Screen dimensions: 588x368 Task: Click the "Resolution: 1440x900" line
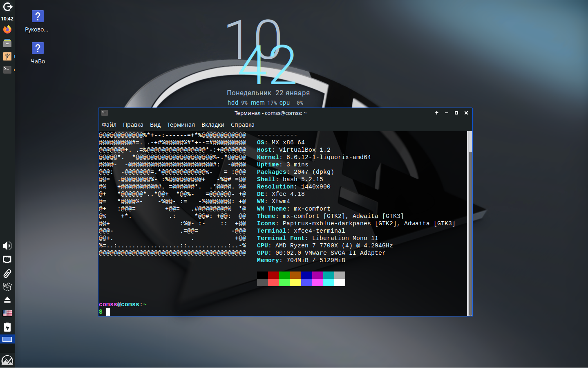pos(294,187)
